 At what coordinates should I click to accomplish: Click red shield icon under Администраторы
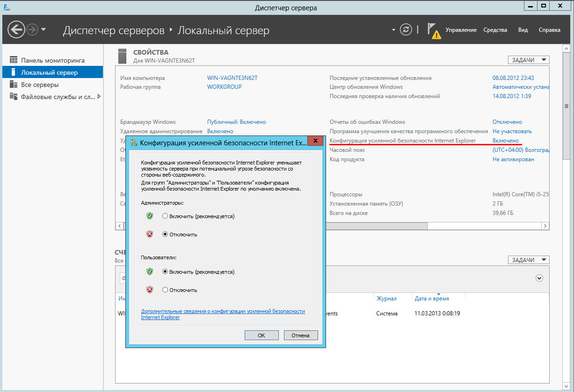pyautogui.click(x=150, y=234)
